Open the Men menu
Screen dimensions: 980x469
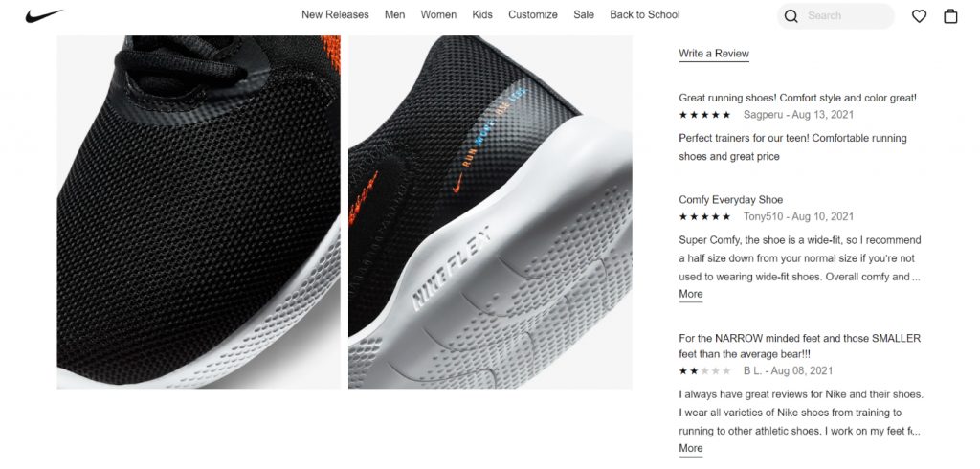(394, 15)
